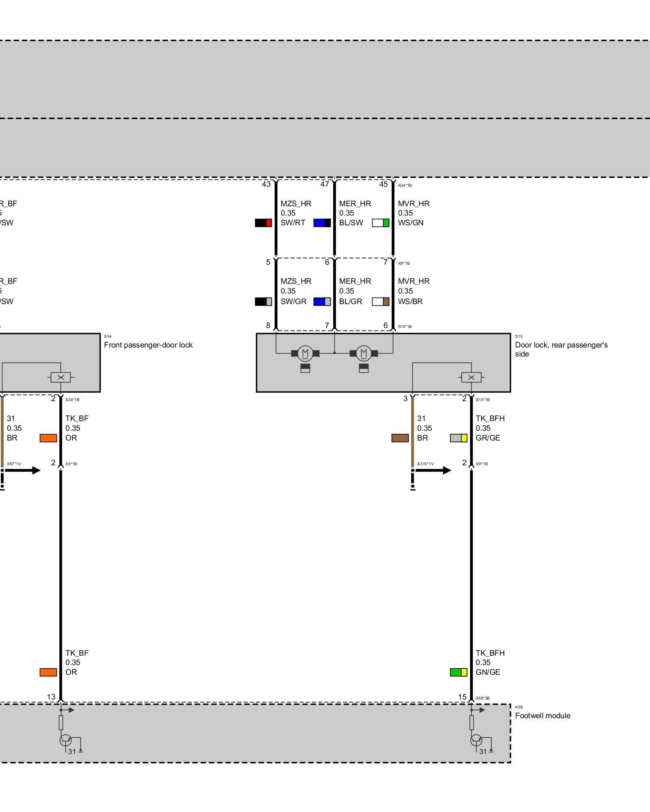Click the SW/RT black-red wire color swatch

tap(263, 223)
